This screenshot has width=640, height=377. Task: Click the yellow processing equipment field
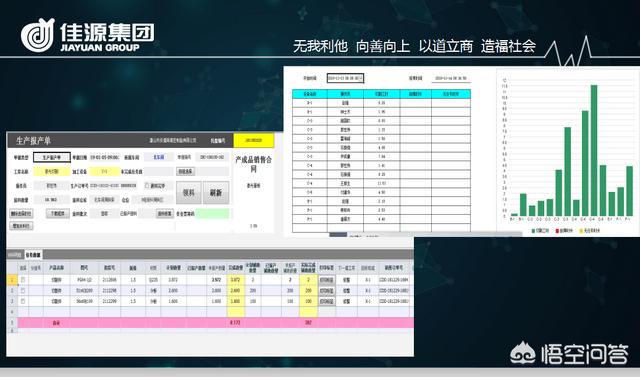tap(104, 171)
